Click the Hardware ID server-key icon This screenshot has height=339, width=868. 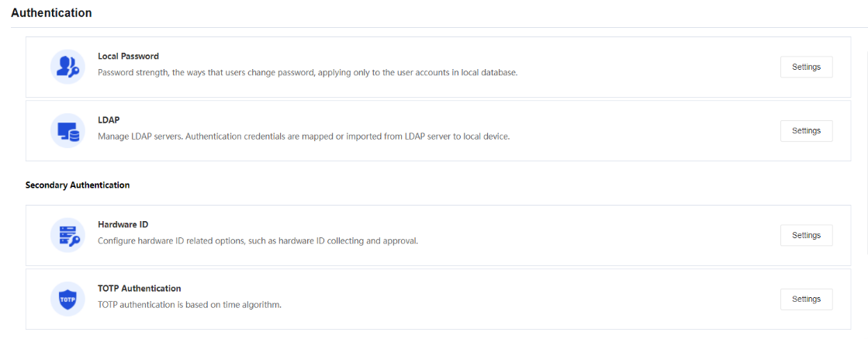tap(67, 235)
